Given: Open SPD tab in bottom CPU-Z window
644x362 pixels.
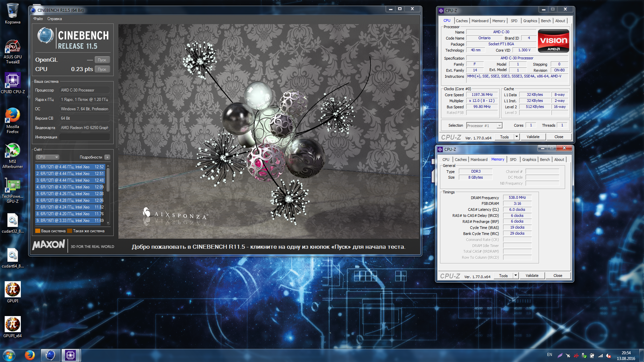Looking at the screenshot, I should pos(513,160).
